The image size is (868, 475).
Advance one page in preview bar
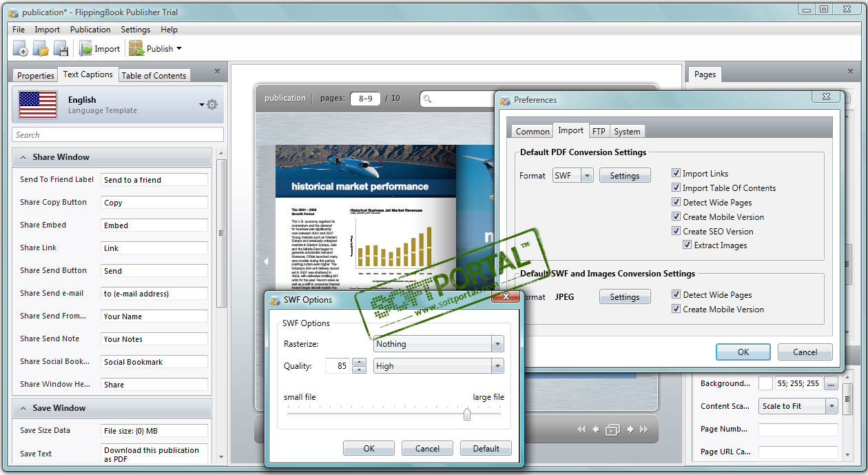[x=630, y=429]
